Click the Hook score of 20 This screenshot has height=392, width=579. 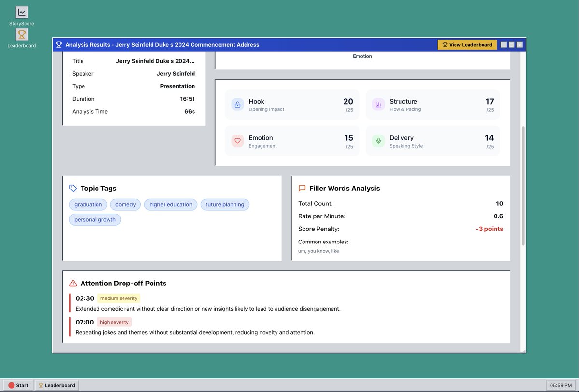coord(348,102)
